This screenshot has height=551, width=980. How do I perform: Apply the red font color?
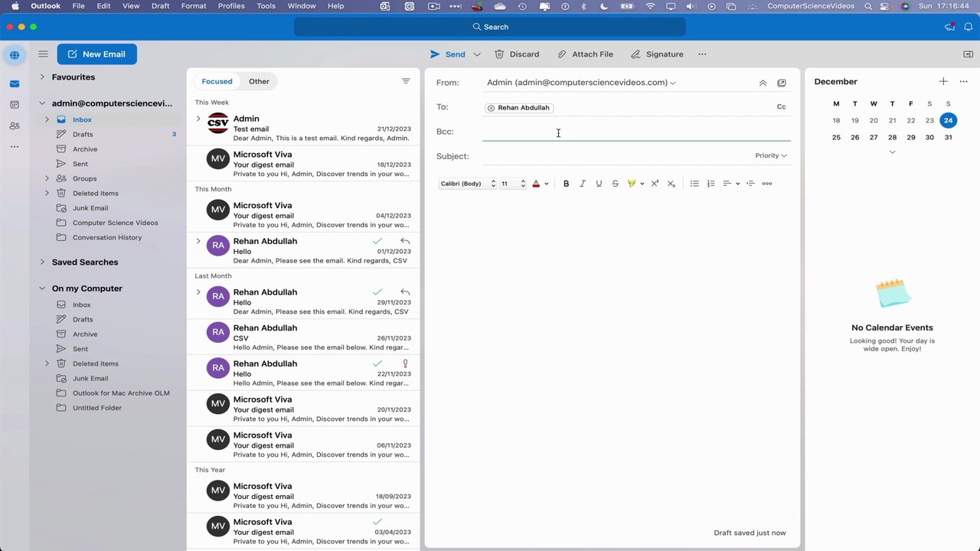point(536,184)
